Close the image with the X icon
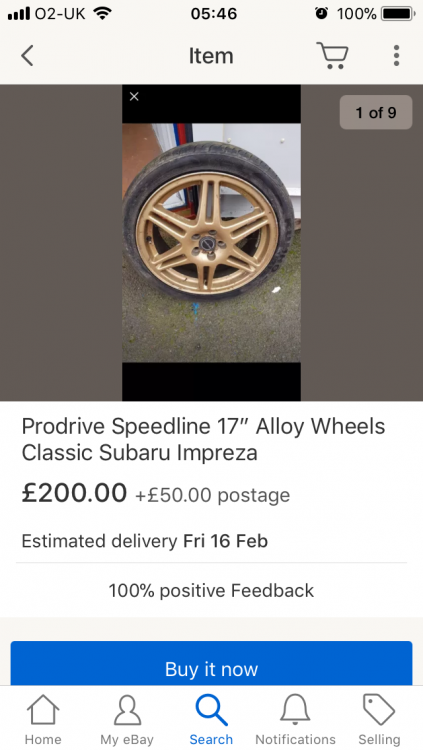 tap(134, 97)
